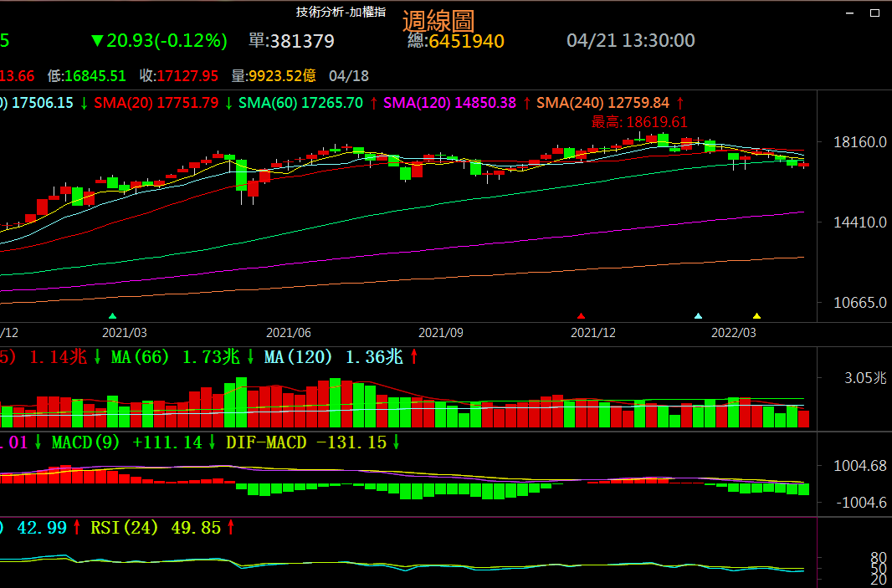Click the red triangle marker near 2021/12
Screen dimensions: 892x588
coord(581,316)
